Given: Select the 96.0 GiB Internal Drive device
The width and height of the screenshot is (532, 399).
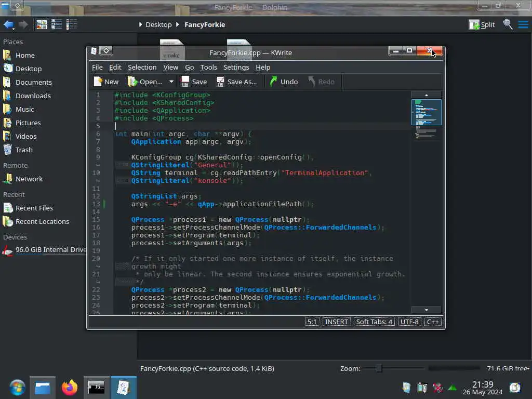Looking at the screenshot, I should [44, 250].
